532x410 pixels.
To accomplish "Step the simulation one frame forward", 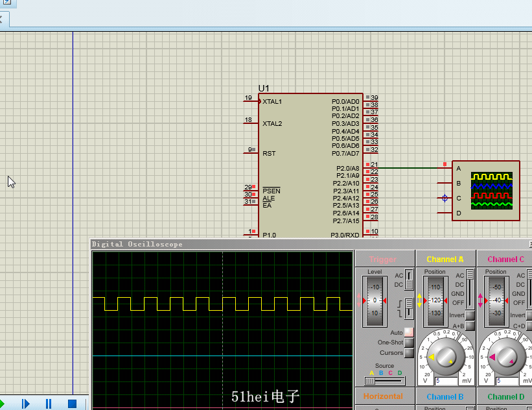I will click(x=25, y=404).
